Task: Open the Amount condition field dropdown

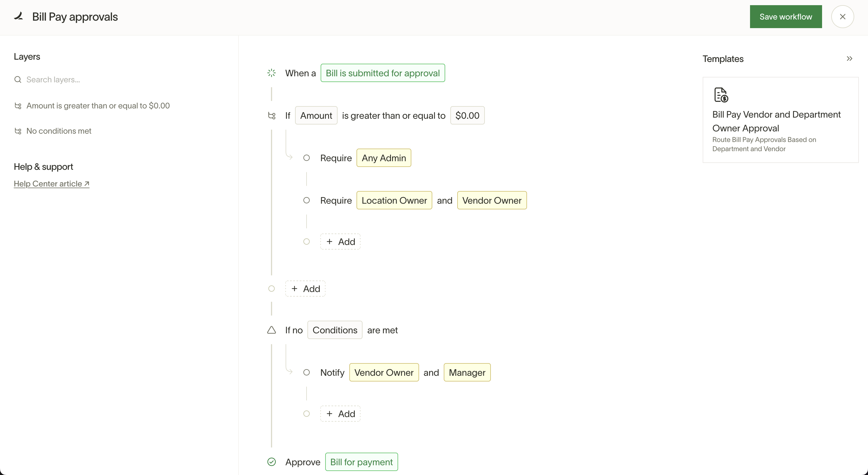Action: (x=316, y=116)
